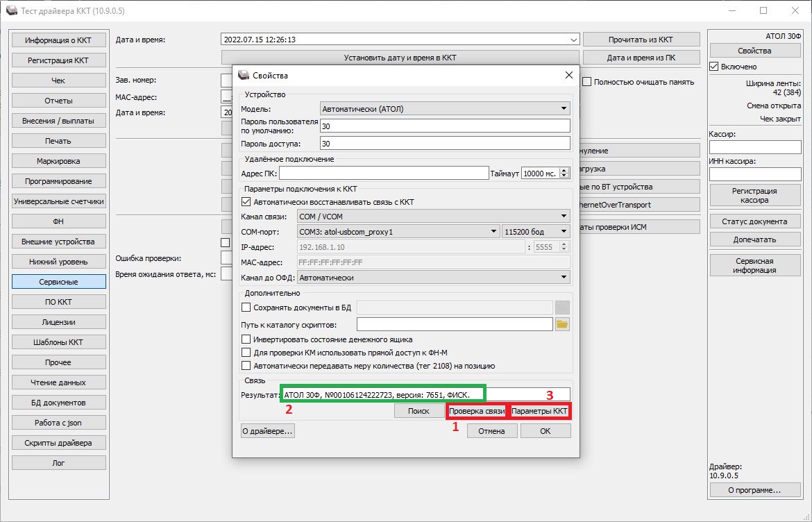Enable Сохранять документы в БД checkbox
The height and width of the screenshot is (522, 812).
[x=246, y=308]
